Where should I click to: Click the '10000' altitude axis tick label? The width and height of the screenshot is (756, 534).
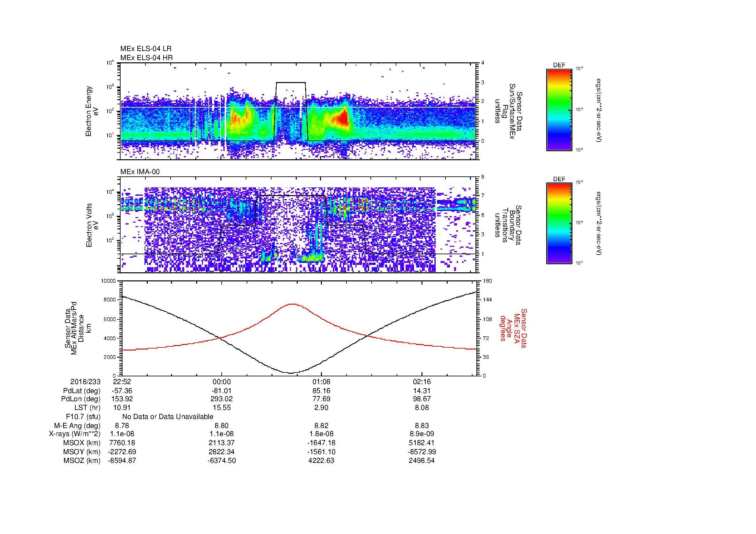[108, 281]
